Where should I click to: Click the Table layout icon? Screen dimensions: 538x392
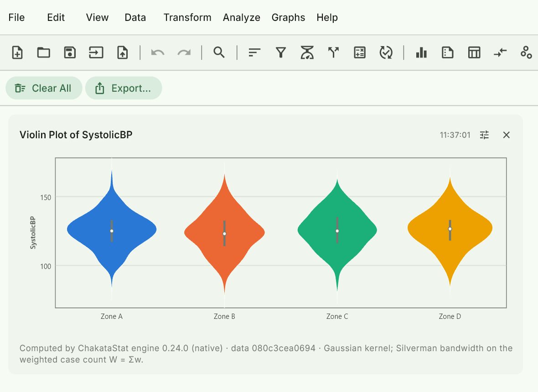pyautogui.click(x=474, y=53)
